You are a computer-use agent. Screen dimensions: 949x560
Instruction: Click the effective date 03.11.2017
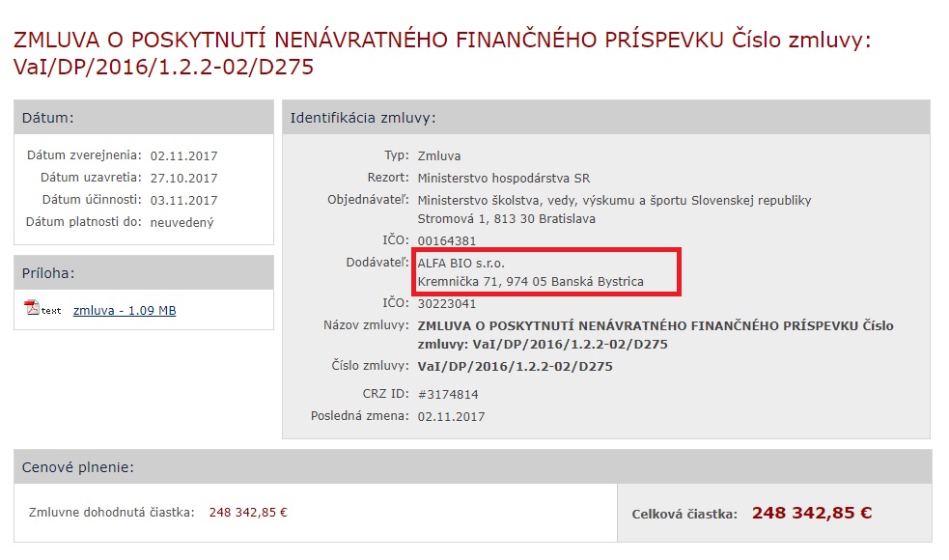pos(184,201)
